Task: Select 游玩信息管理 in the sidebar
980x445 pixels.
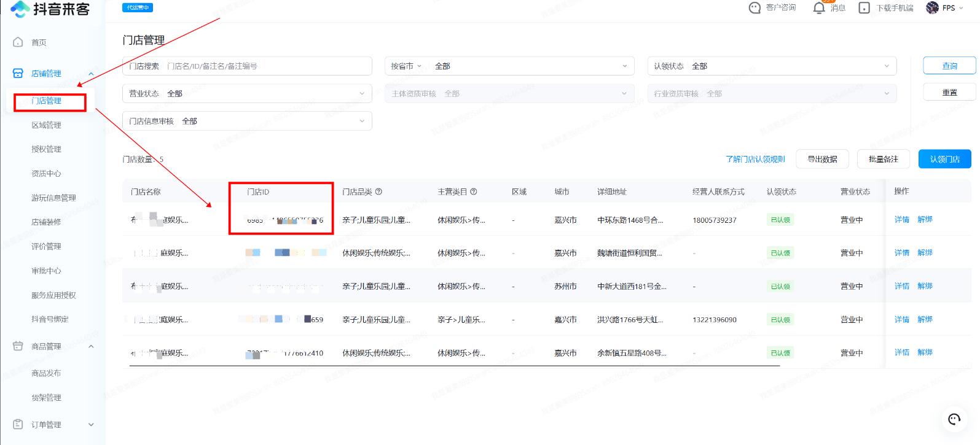Action: tap(54, 198)
